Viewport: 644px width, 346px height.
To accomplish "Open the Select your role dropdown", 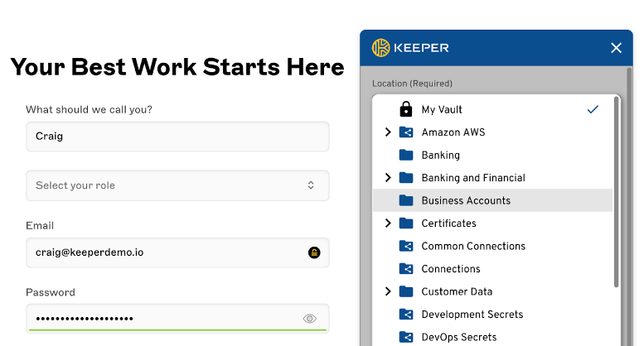I will (x=177, y=185).
